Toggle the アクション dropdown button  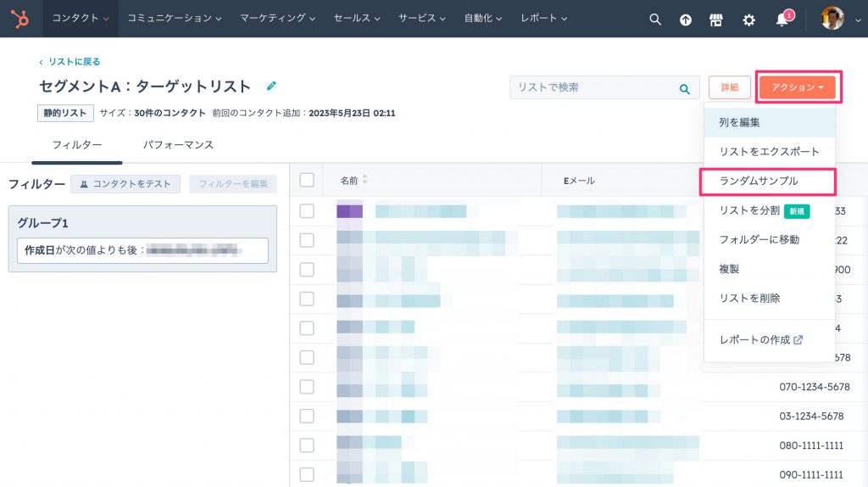click(797, 87)
